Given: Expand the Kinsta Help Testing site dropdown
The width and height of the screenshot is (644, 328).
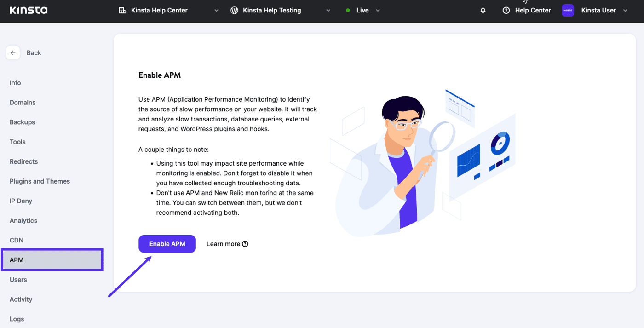Looking at the screenshot, I should [328, 11].
